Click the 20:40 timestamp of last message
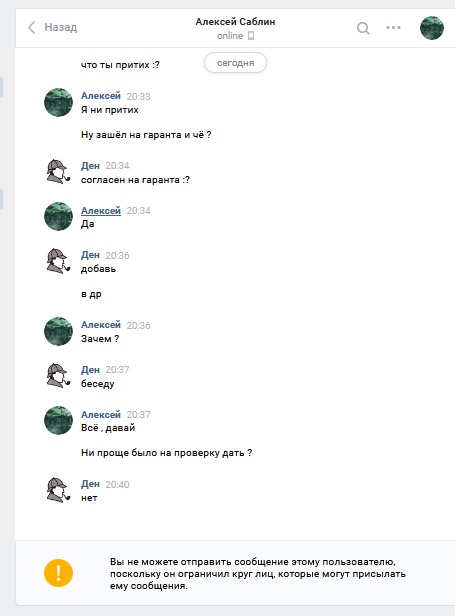This screenshot has height=616, width=455. pyautogui.click(x=117, y=484)
